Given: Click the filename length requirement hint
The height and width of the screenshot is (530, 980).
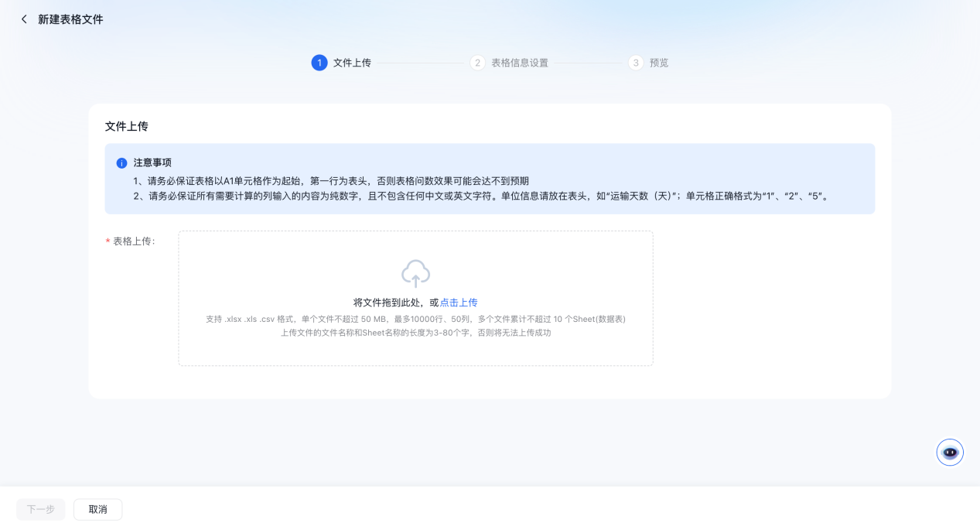Looking at the screenshot, I should [415, 333].
